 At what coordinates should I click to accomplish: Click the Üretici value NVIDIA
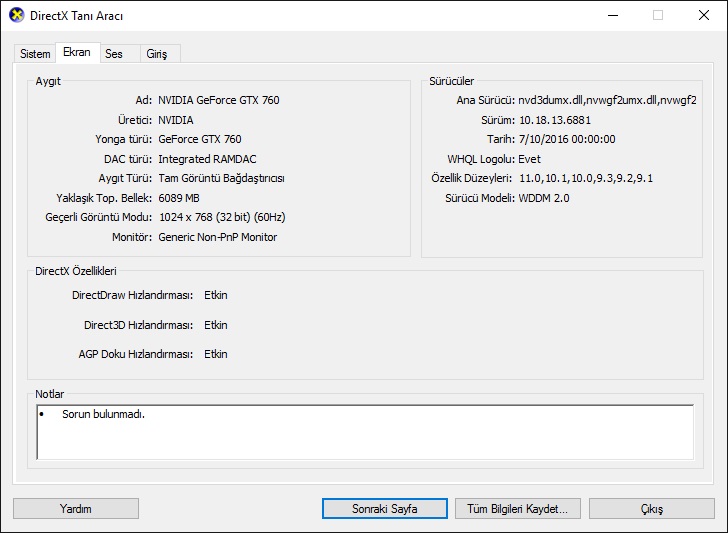176,120
